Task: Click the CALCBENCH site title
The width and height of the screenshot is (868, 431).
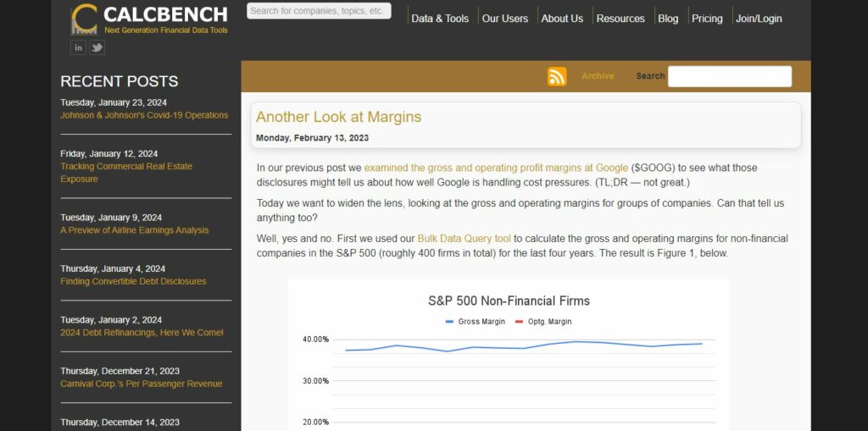Action: 165,14
